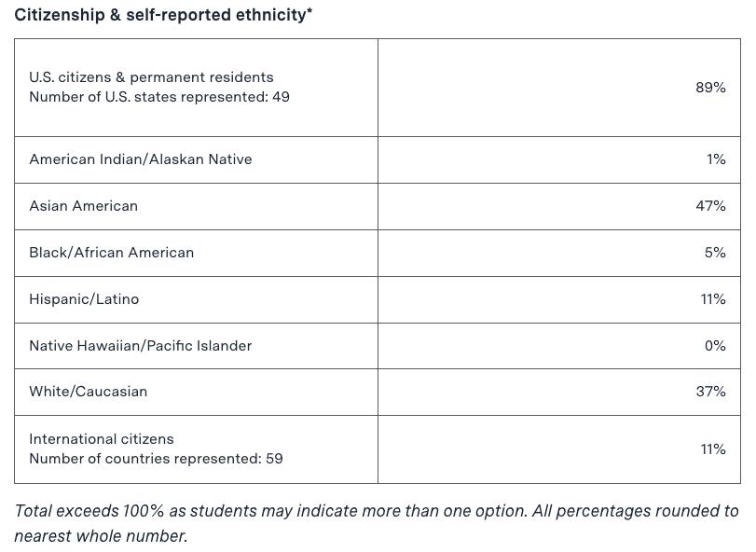Screen dimensions: 756x552
Task: Select the 'Black/African American' row label
Action: [x=111, y=253]
